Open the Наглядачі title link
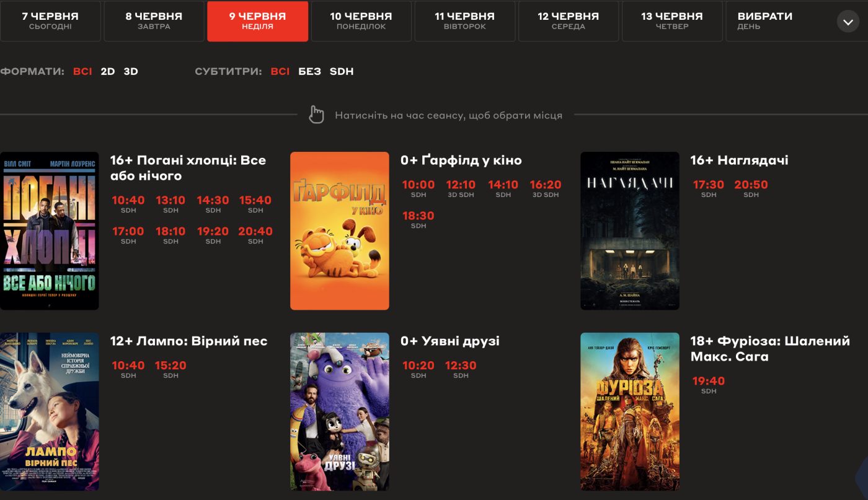The height and width of the screenshot is (500, 868). (740, 160)
